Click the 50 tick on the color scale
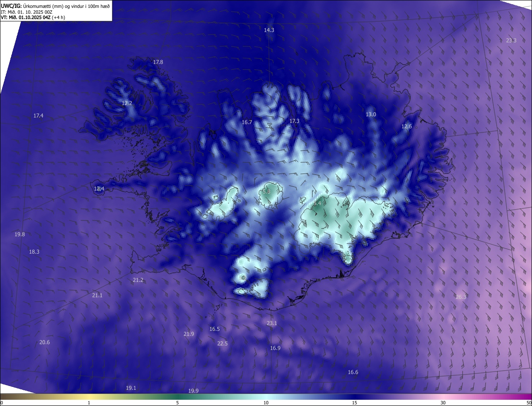This screenshot has width=532, height=406. 529,403
